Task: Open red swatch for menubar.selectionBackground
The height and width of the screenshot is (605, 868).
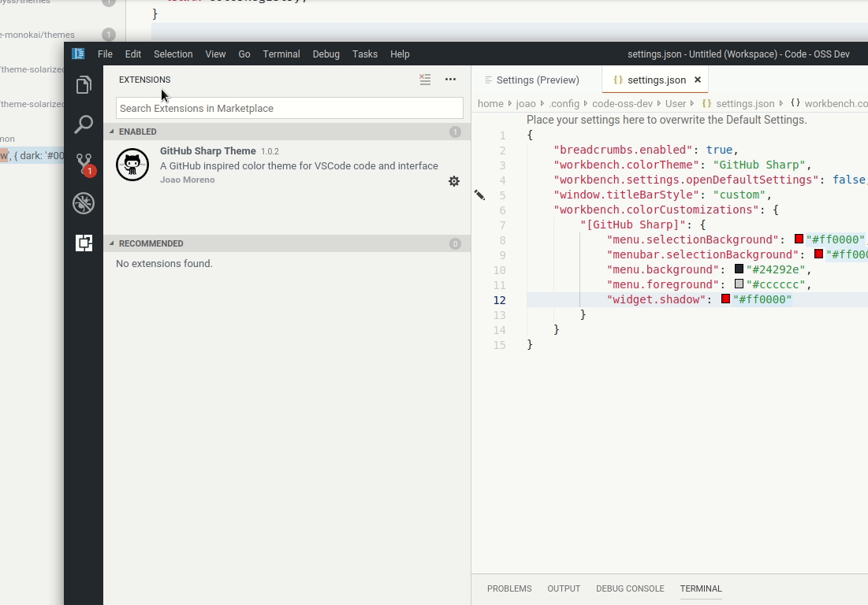Action: (x=819, y=254)
